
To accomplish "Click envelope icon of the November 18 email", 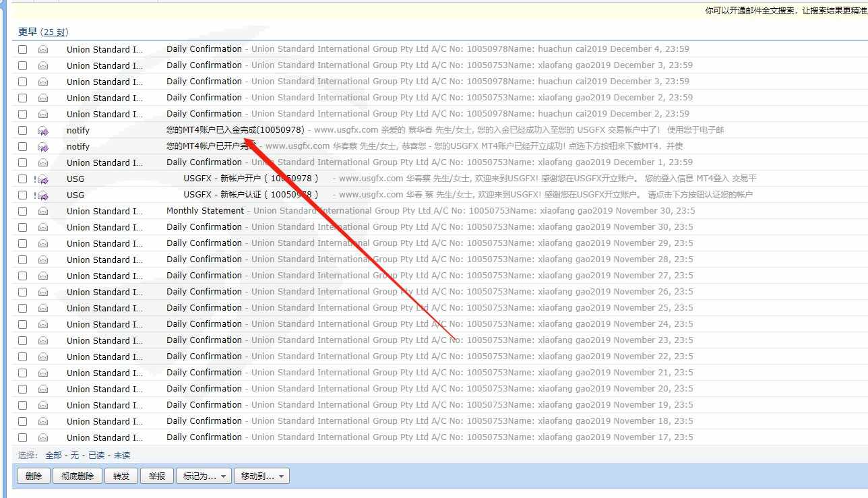I will point(43,421).
